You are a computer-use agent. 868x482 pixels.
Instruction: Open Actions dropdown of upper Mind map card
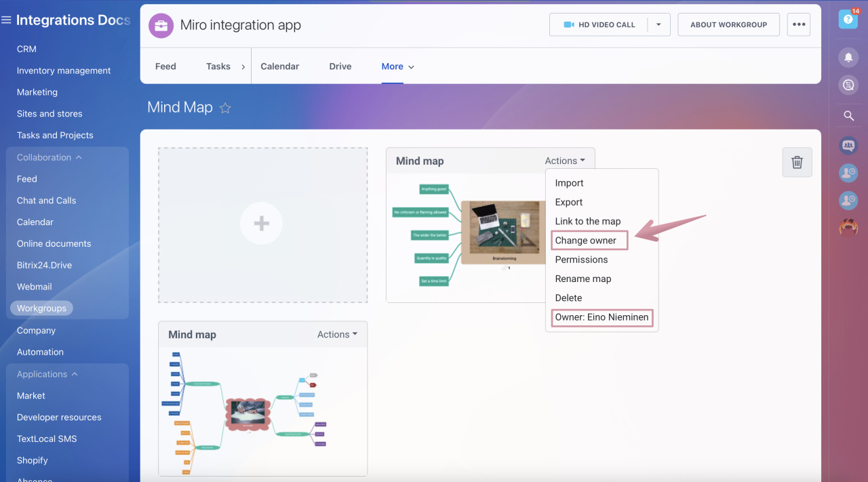coord(565,161)
